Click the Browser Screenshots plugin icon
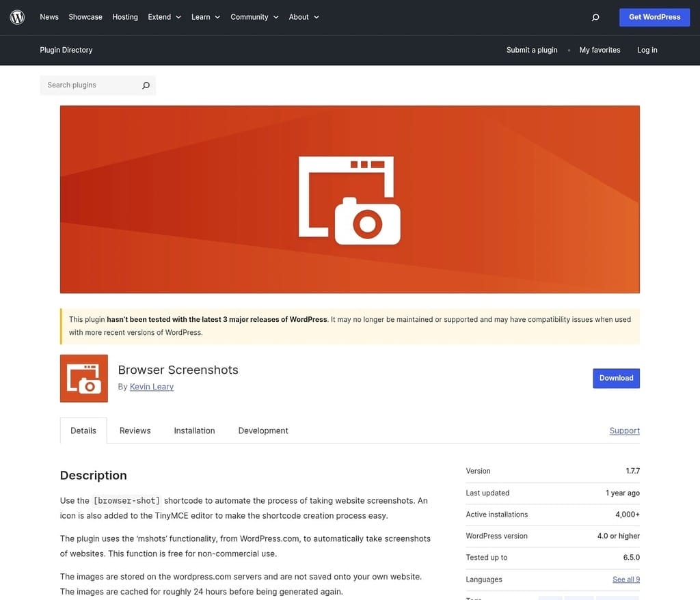700x600 pixels. (84, 378)
